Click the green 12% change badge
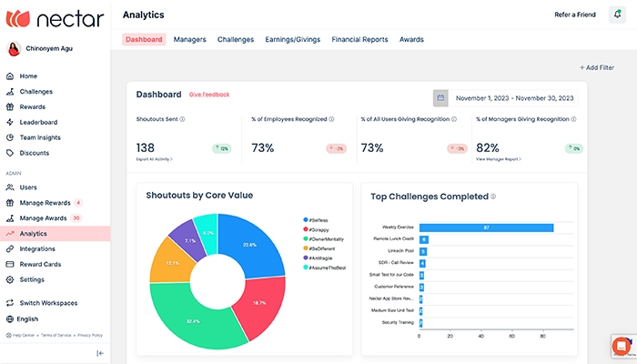This screenshot has width=637, height=364. [221, 148]
